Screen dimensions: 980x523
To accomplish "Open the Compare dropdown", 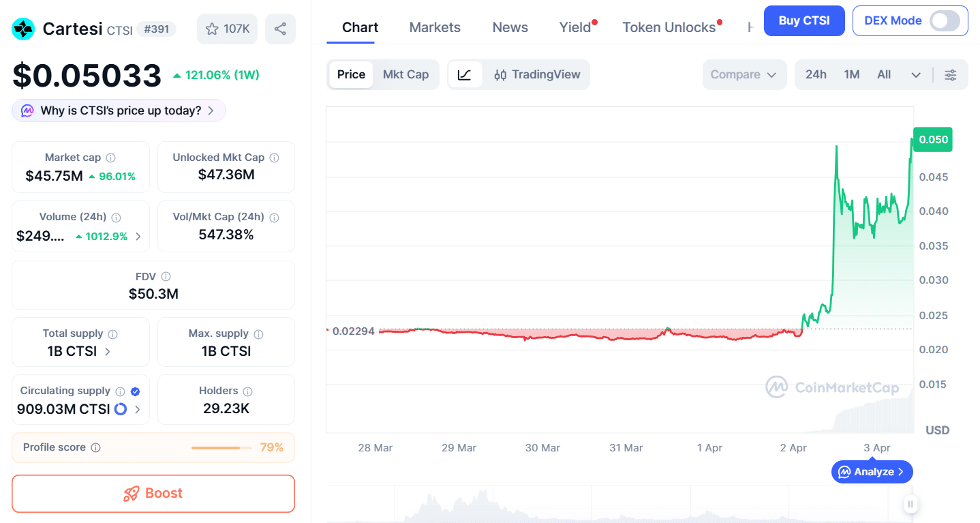I will click(744, 74).
